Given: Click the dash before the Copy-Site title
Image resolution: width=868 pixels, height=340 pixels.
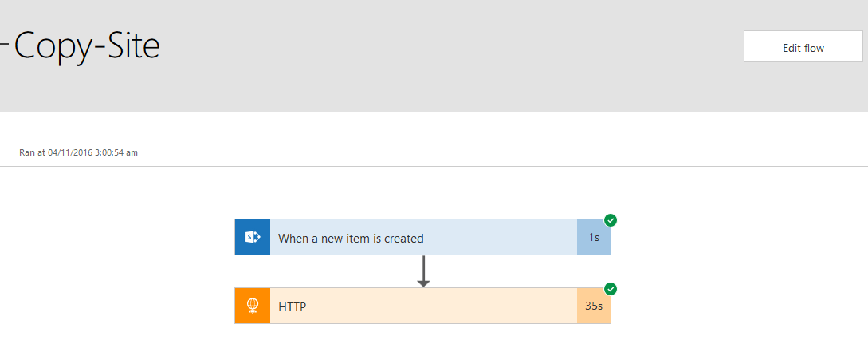Looking at the screenshot, I should tap(4, 45).
